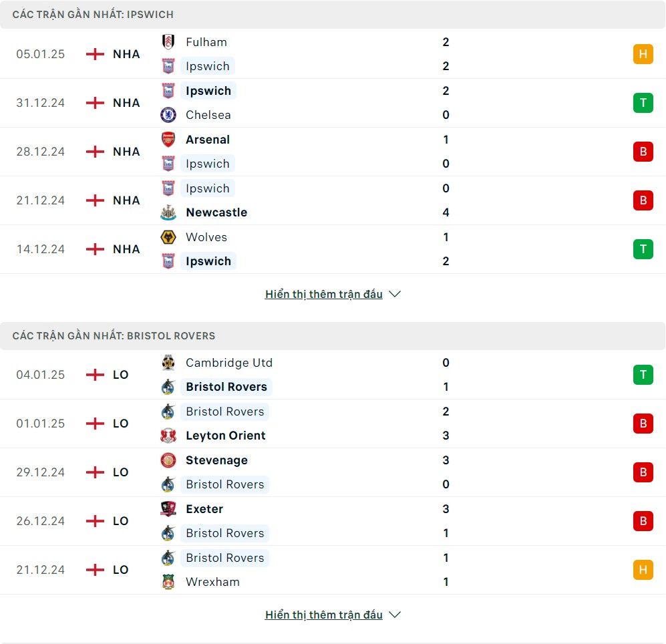Open the green T badge for Chelsea match

[643, 103]
